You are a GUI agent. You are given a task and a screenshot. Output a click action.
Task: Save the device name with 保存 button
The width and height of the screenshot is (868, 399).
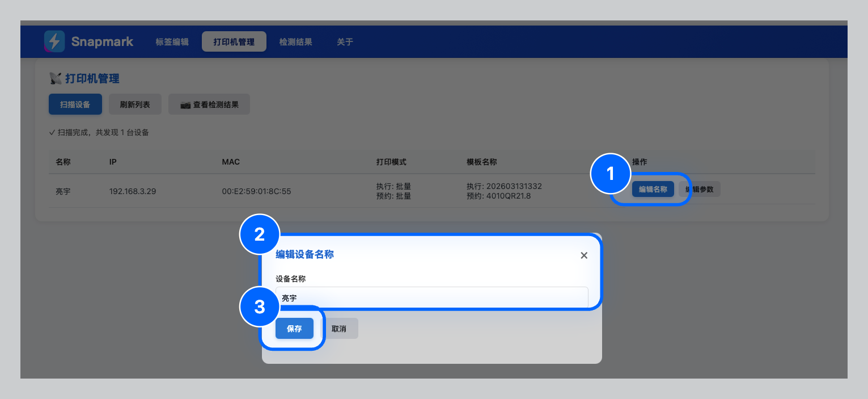pos(294,328)
